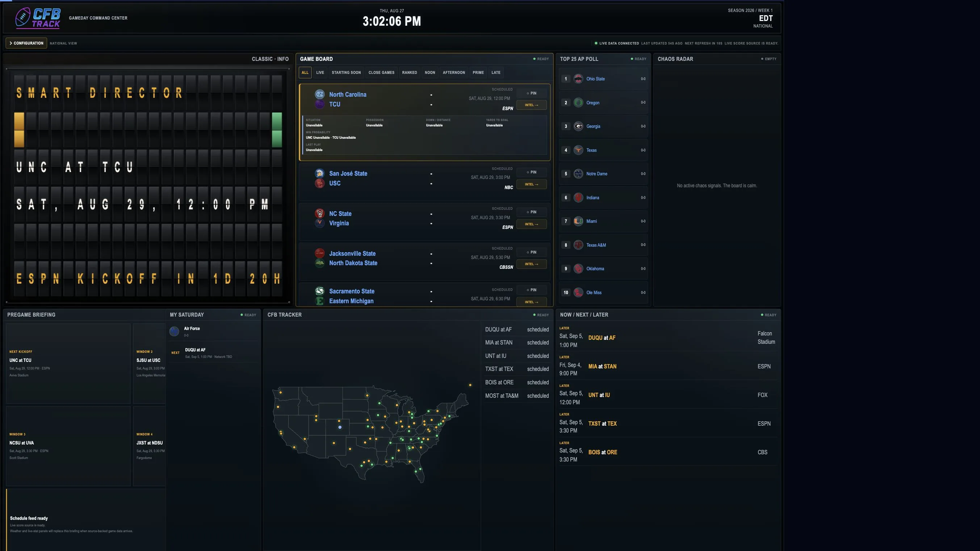Open Intel for San José State vs USC
Image resolution: width=980 pixels, height=551 pixels.
[532, 184]
